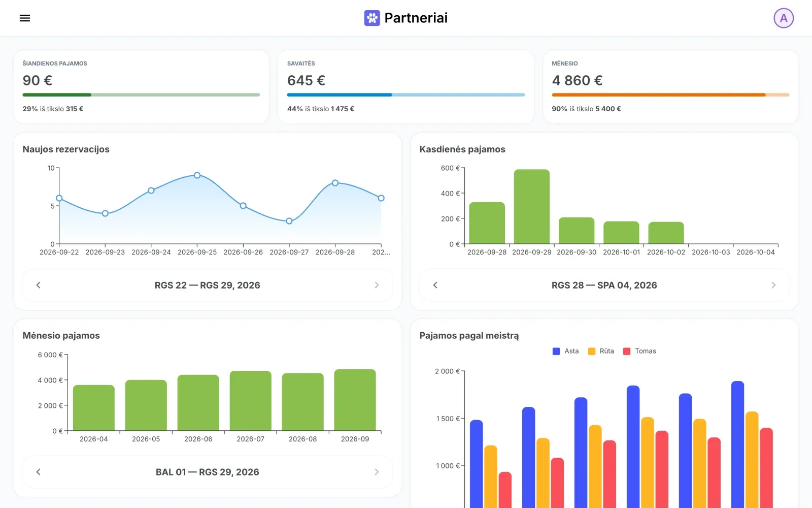Click the 2026-06 axis label
The width and height of the screenshot is (812, 508).
click(198, 439)
